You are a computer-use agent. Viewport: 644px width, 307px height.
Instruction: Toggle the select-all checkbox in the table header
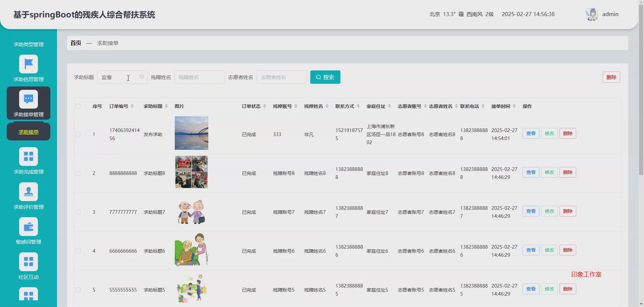click(x=78, y=106)
